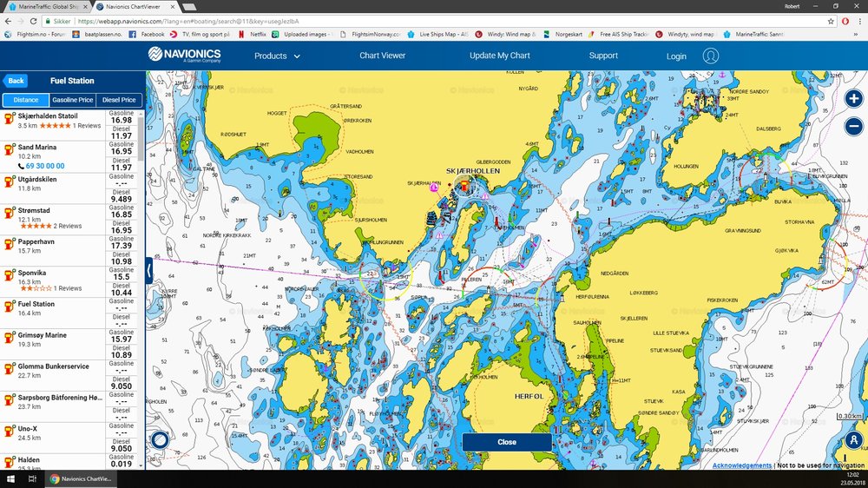Open the Products dropdown menu
Screen dimensions: 868x488
(277, 56)
